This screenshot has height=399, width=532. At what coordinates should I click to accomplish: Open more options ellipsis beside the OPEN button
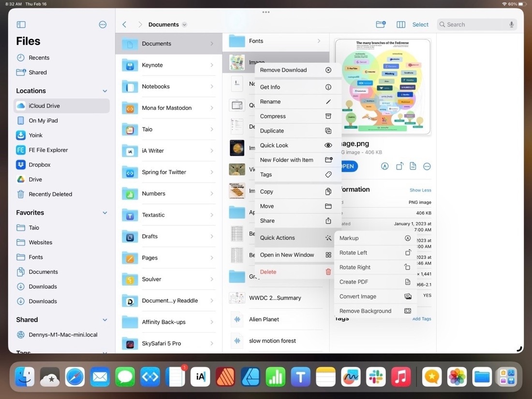(x=427, y=166)
